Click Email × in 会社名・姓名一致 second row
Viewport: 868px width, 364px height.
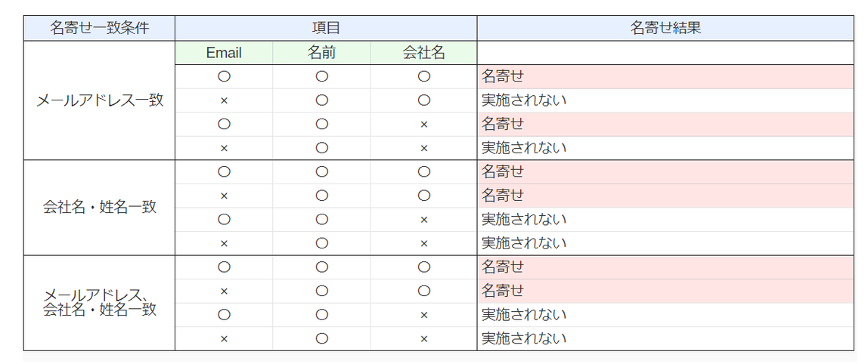pyautogui.click(x=224, y=196)
